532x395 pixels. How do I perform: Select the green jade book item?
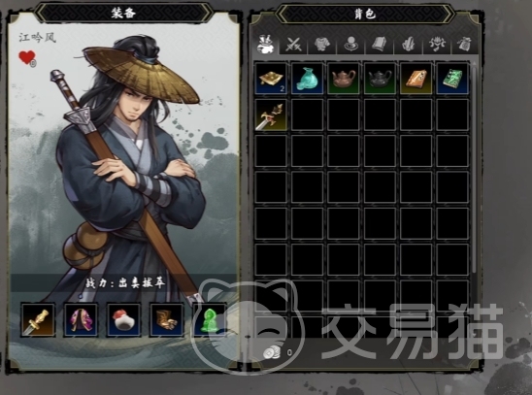(x=452, y=79)
